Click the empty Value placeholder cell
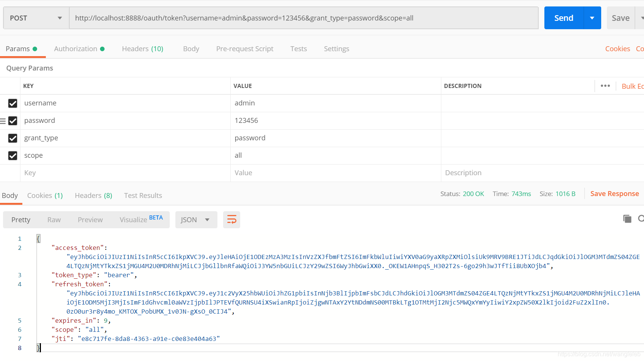The height and width of the screenshot is (361, 644). [336, 173]
